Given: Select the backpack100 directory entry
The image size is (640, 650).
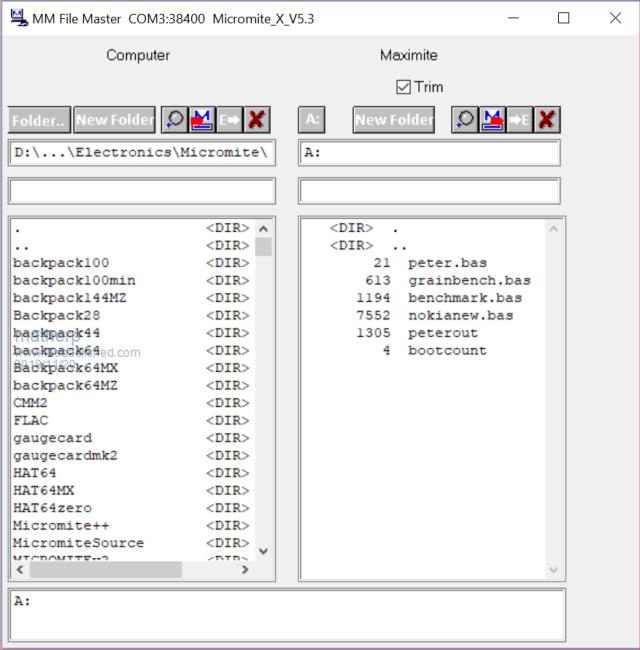Looking at the screenshot, I should click(x=61, y=263).
